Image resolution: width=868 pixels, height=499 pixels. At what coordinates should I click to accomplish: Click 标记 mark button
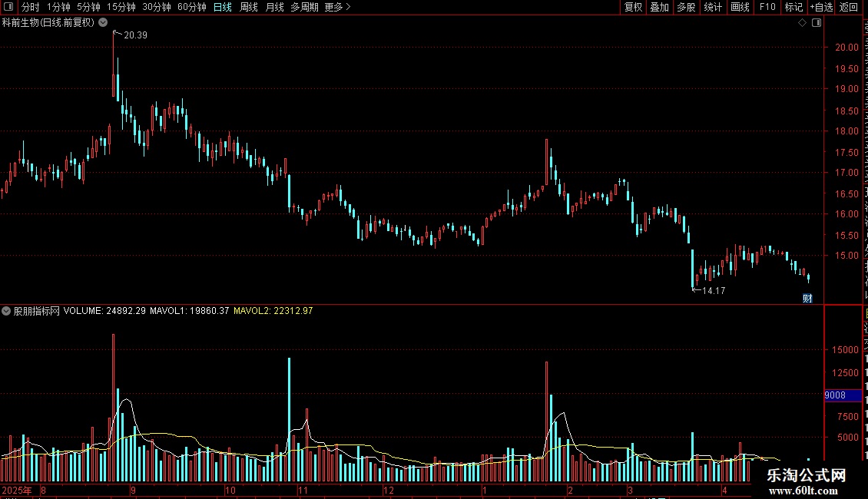793,7
